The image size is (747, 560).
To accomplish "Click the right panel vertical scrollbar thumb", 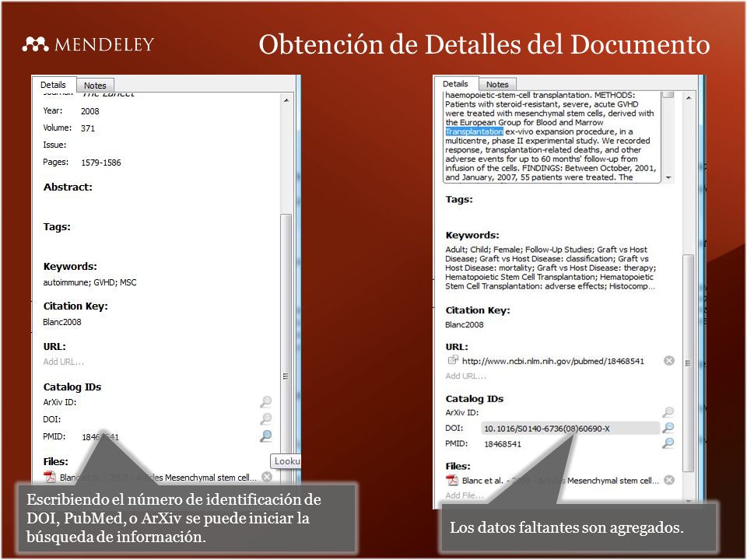I will point(688,363).
